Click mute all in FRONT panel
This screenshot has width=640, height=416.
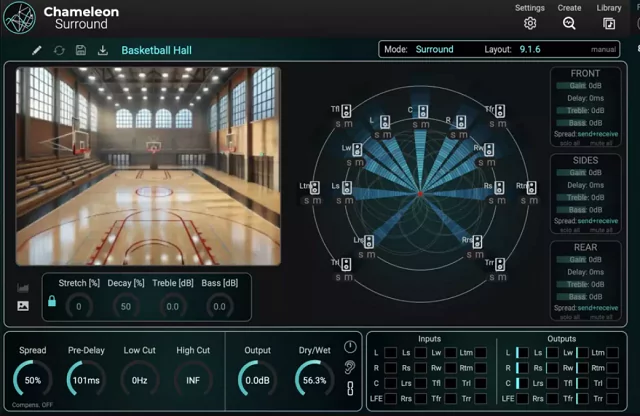[x=601, y=143]
